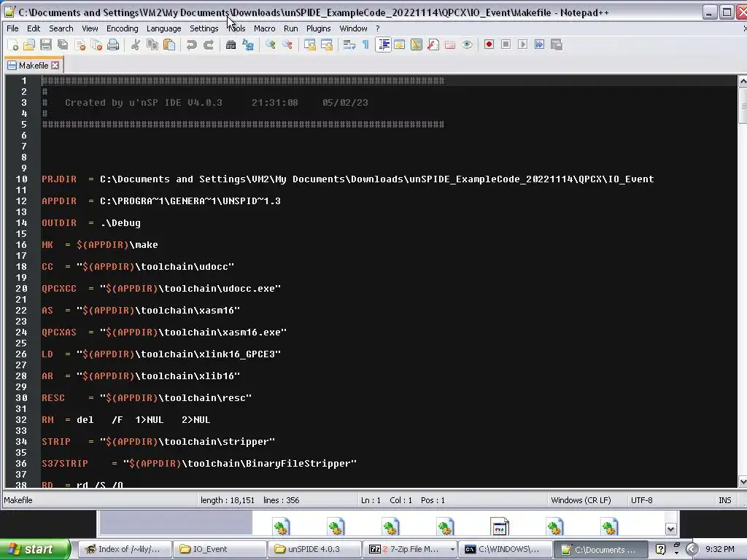Image resolution: width=747 pixels, height=560 pixels.
Task: Click the Zoom In toolbar icon
Action: click(271, 44)
